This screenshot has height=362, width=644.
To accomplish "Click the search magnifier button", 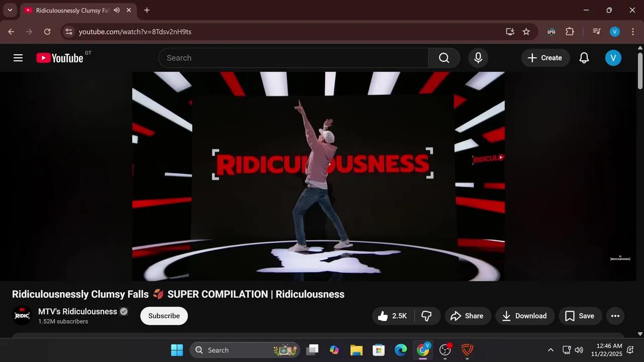I will tap(444, 58).
